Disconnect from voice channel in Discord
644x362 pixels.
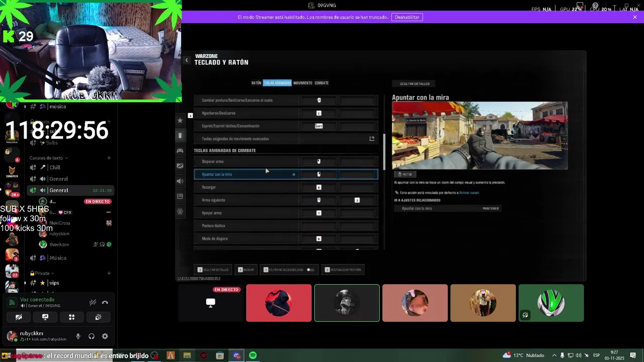tap(105, 302)
